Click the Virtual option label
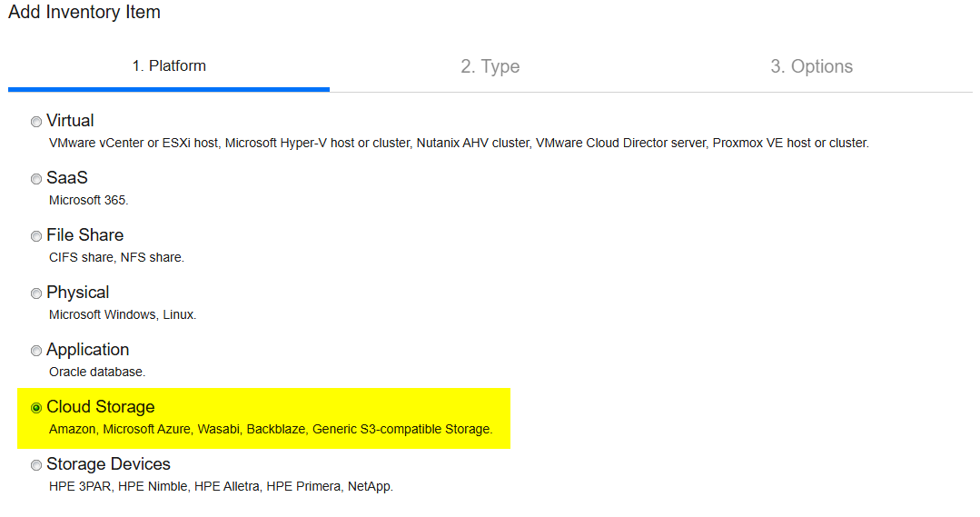The height and width of the screenshot is (517, 980). [70, 121]
